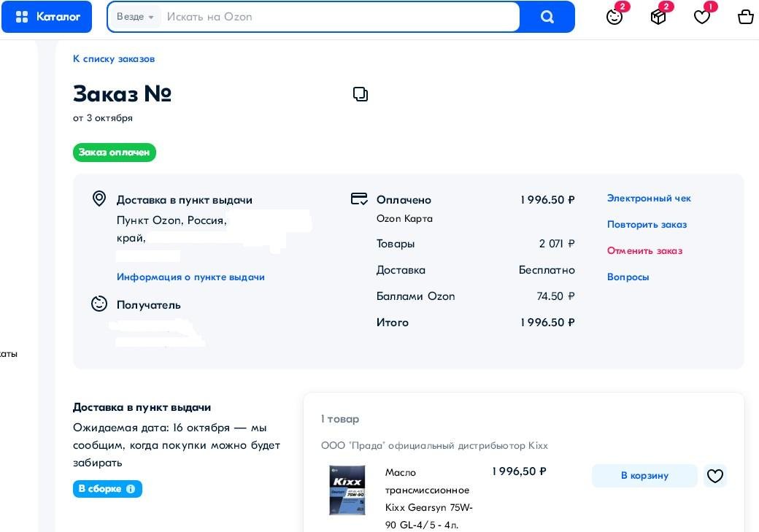Open seller ООО "Прада" официальный дистрибьютор Kixx
The image size is (759, 532).
coord(434,445)
